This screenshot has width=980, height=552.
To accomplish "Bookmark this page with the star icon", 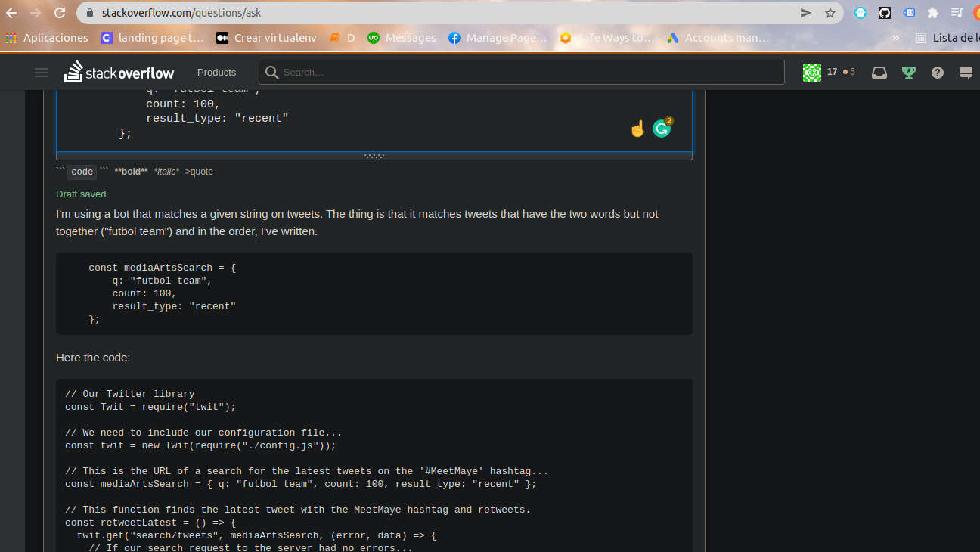I will [x=830, y=13].
